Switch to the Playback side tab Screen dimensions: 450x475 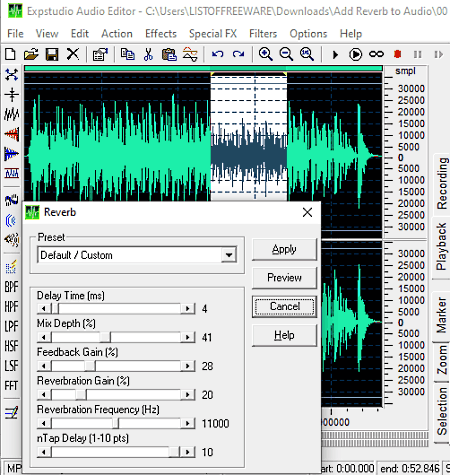coord(442,247)
